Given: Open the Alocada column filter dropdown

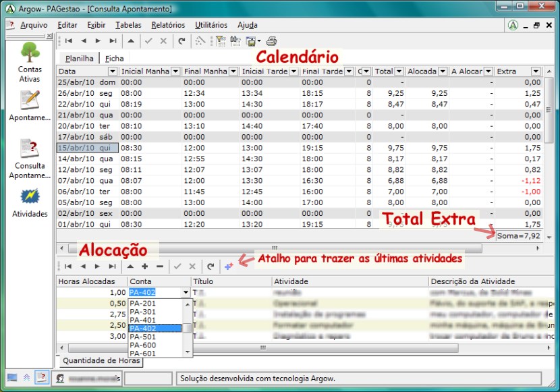Looking at the screenshot, I should point(443,72).
